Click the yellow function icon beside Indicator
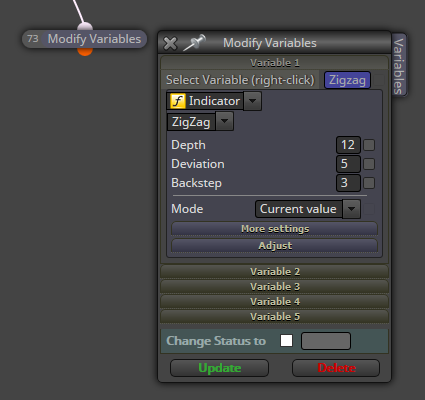This screenshot has width=425, height=400. click(x=178, y=101)
